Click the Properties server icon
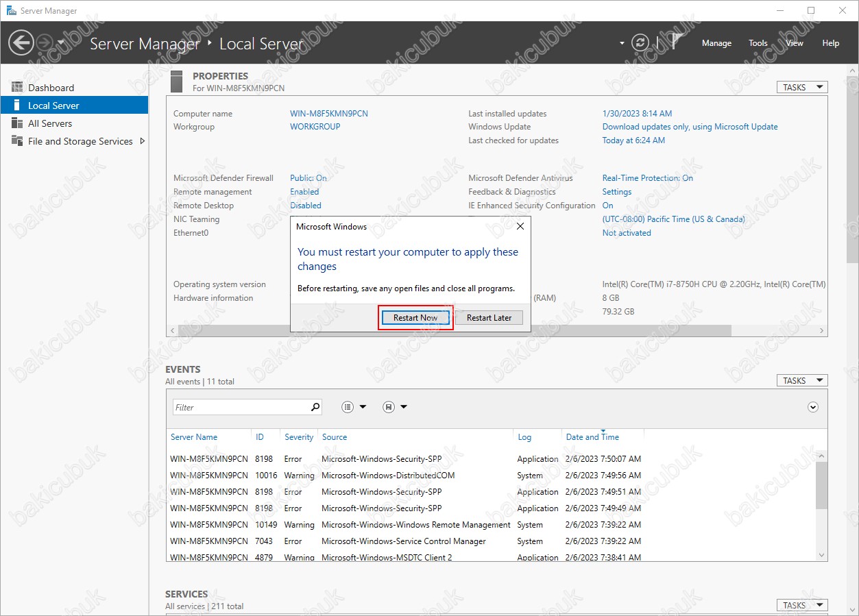The image size is (859, 616). pyautogui.click(x=177, y=82)
